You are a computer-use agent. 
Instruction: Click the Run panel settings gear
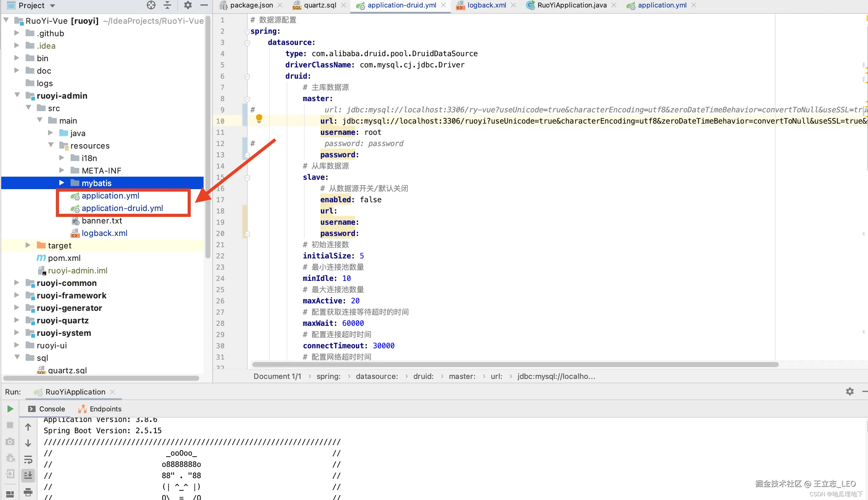click(x=850, y=391)
